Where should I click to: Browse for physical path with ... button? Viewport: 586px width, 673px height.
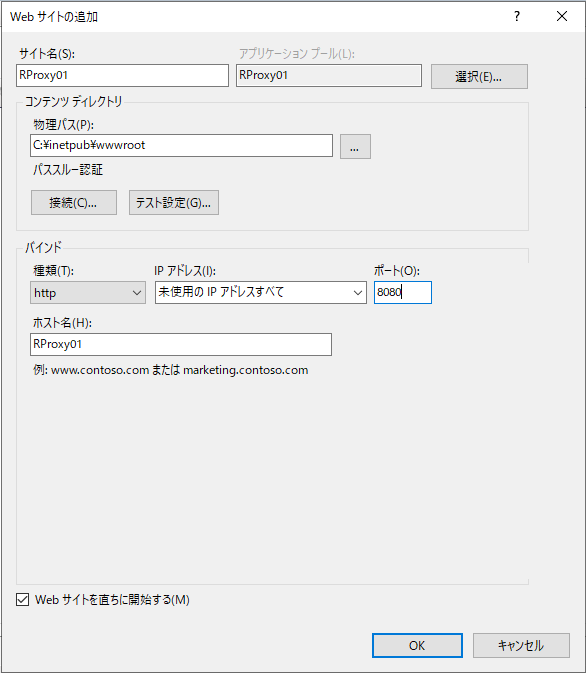pos(355,147)
